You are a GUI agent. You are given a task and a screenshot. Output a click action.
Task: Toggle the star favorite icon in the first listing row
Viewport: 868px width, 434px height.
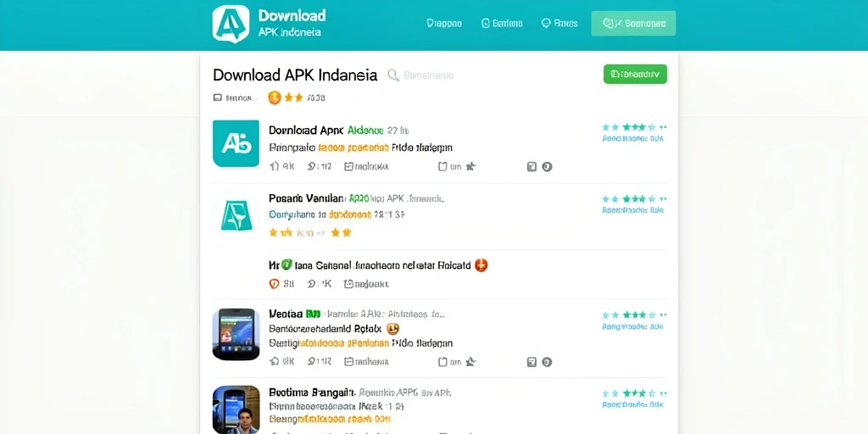tap(470, 166)
